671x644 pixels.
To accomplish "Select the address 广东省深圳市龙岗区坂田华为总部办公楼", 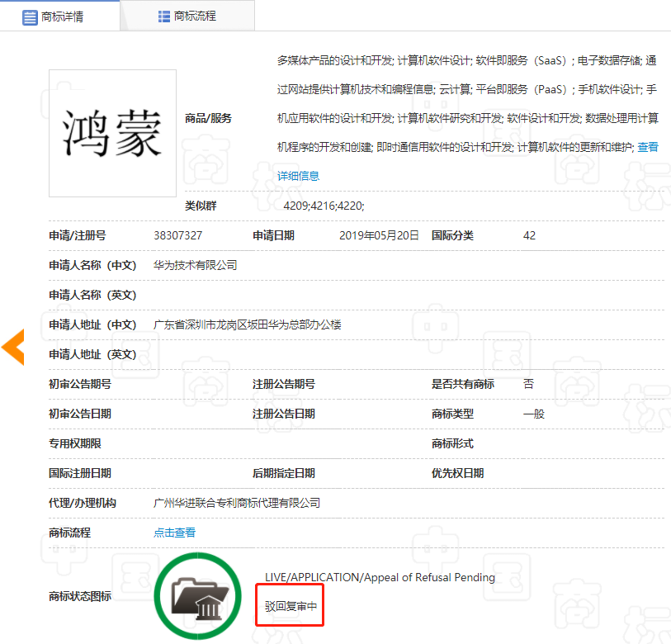I will (x=248, y=324).
